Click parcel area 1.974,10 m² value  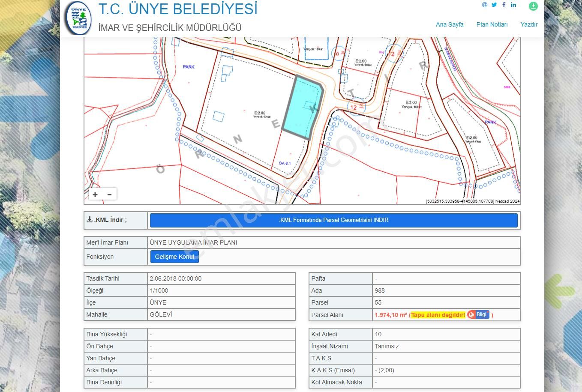pyautogui.click(x=391, y=315)
